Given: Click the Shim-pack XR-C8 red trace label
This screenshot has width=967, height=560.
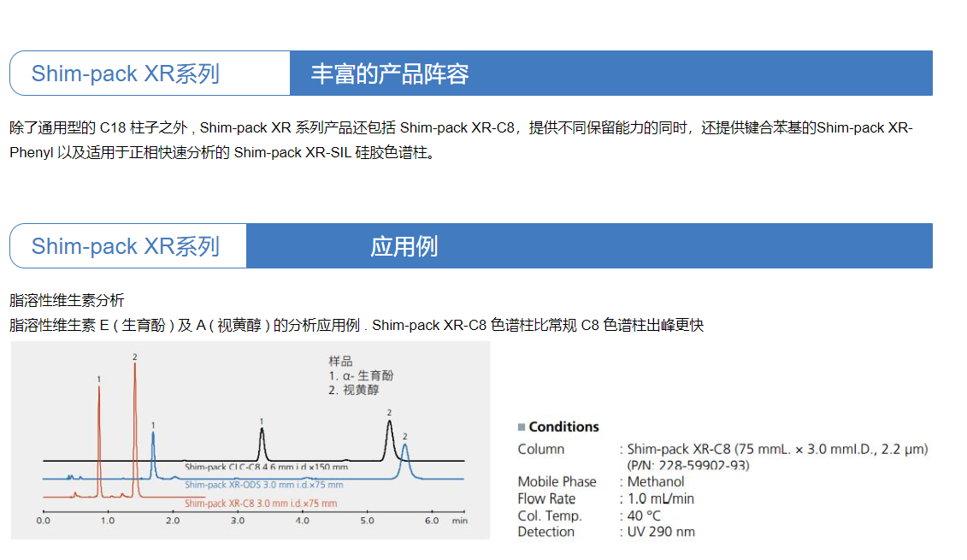Looking at the screenshot, I should point(261,504).
